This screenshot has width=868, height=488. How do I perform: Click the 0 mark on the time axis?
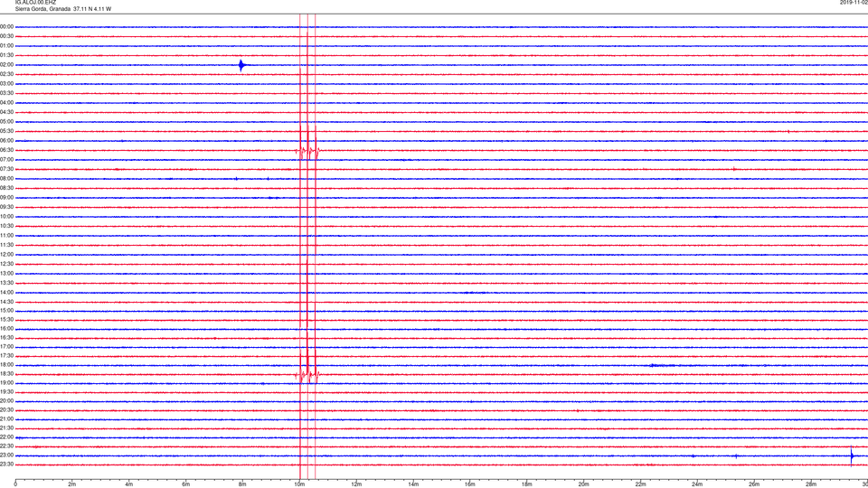point(15,484)
